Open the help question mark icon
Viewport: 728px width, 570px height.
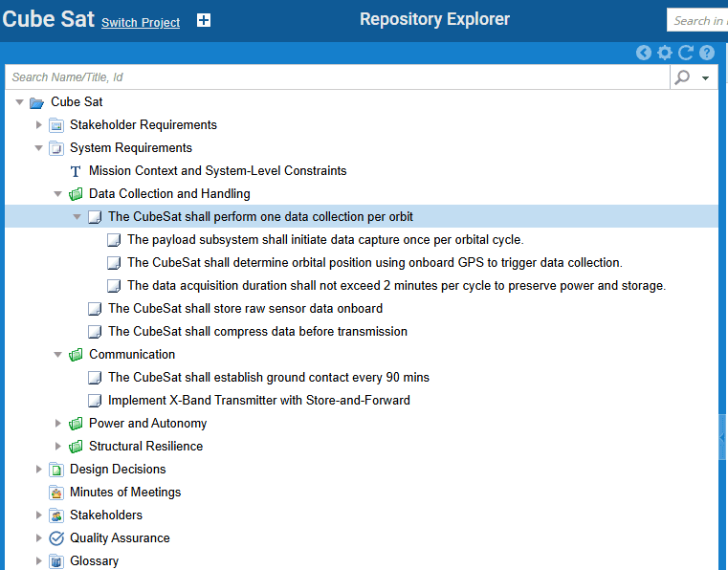(x=707, y=54)
